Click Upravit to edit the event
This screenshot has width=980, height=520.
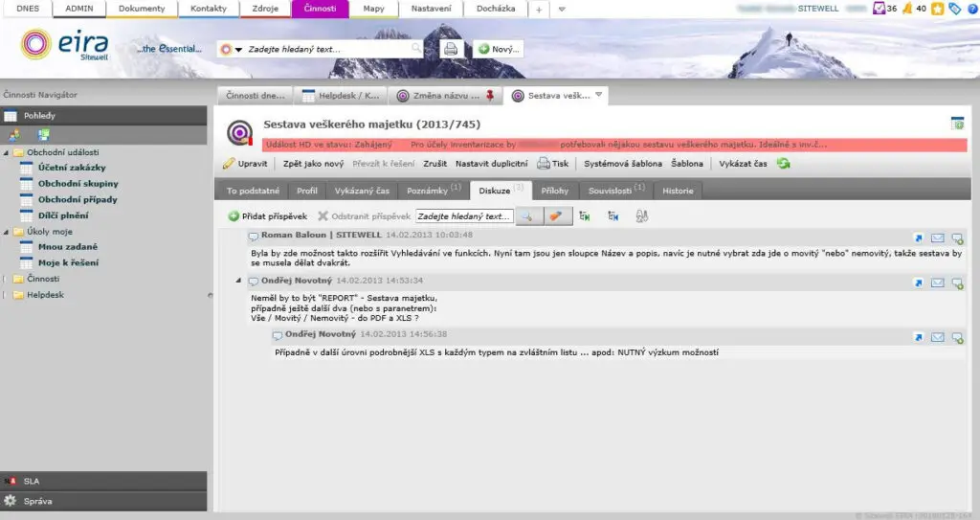(246, 164)
